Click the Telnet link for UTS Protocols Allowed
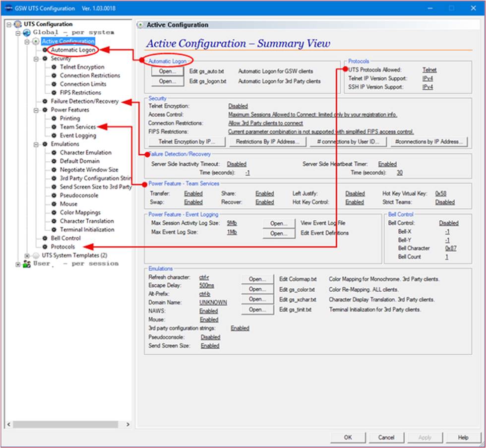Viewport: 486px width, 448px height. (x=429, y=70)
